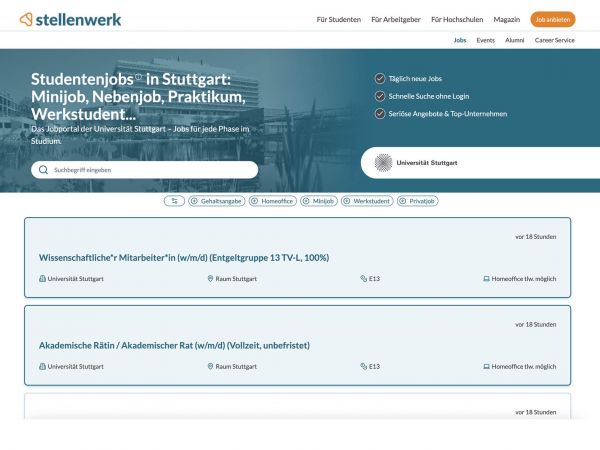Toggle the Homeoffice filter chip
Viewport: 600px width, 450px height.
coord(272,201)
